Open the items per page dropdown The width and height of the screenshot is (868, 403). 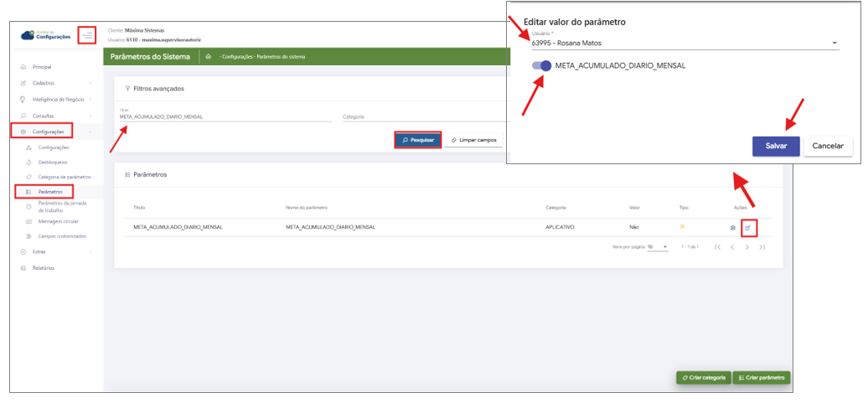[658, 247]
